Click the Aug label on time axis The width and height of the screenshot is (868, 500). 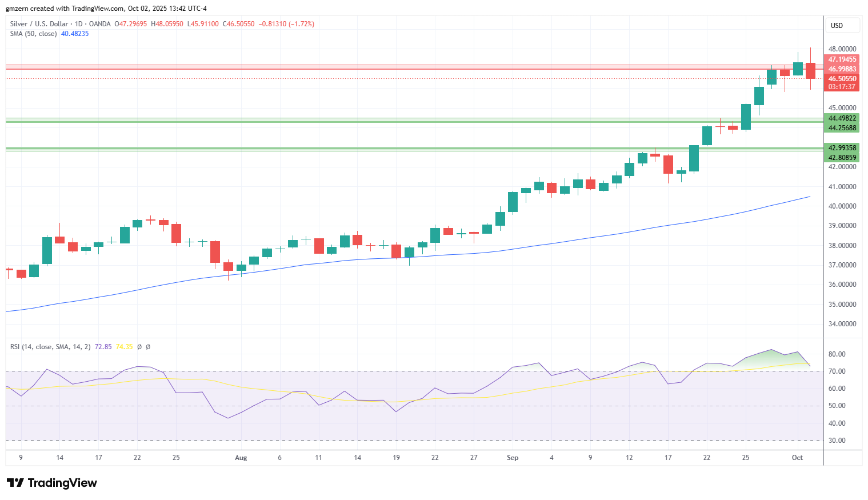(241, 458)
